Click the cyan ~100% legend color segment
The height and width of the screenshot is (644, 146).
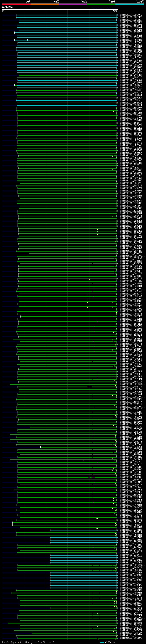pyautogui.click(x=130, y=4)
